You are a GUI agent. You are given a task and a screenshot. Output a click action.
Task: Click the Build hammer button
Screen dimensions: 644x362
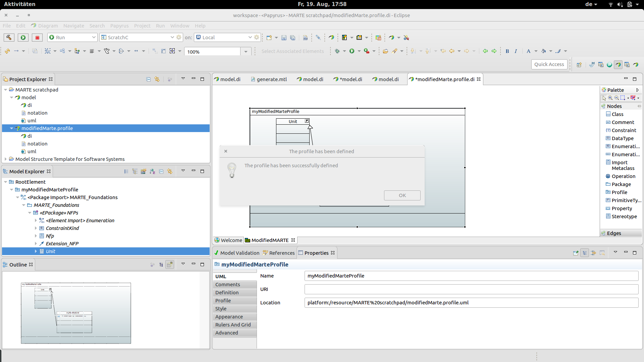pos(9,38)
